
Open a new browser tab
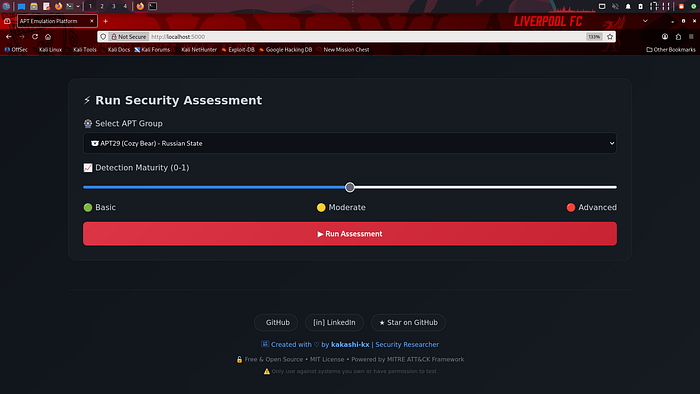click(x=105, y=21)
